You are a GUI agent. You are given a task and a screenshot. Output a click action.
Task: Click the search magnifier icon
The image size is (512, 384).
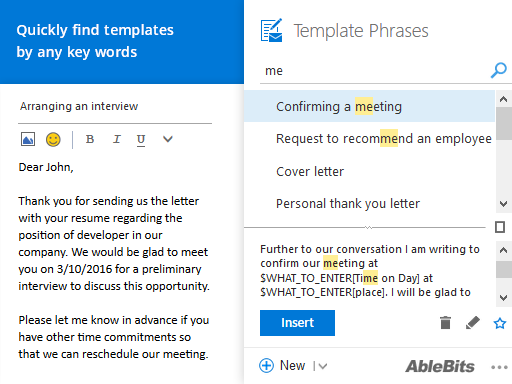pyautogui.click(x=499, y=70)
